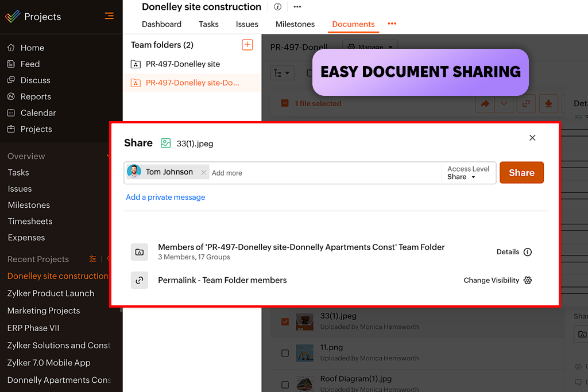Viewport: 588px width, 392px height.
Task: Switch to the Documents tab
Action: (x=353, y=24)
